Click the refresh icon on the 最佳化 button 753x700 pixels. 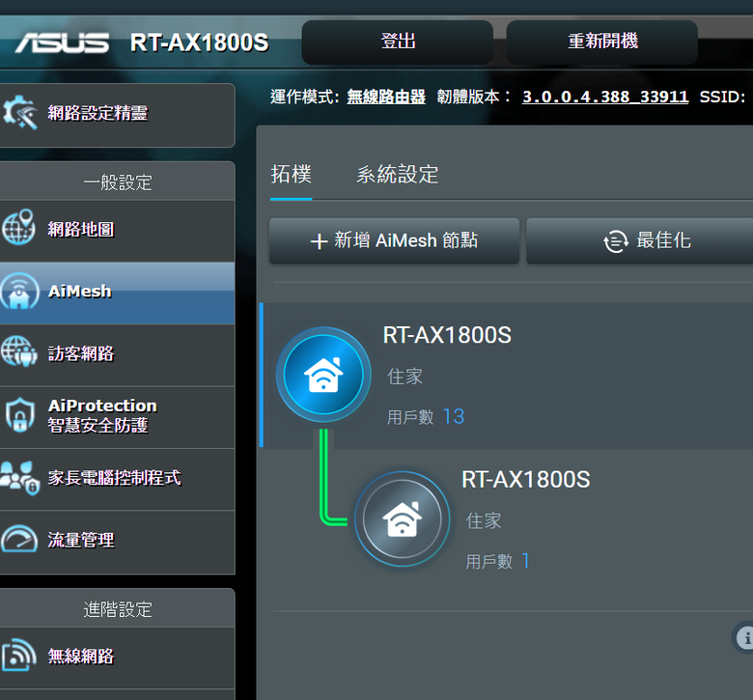click(x=616, y=240)
